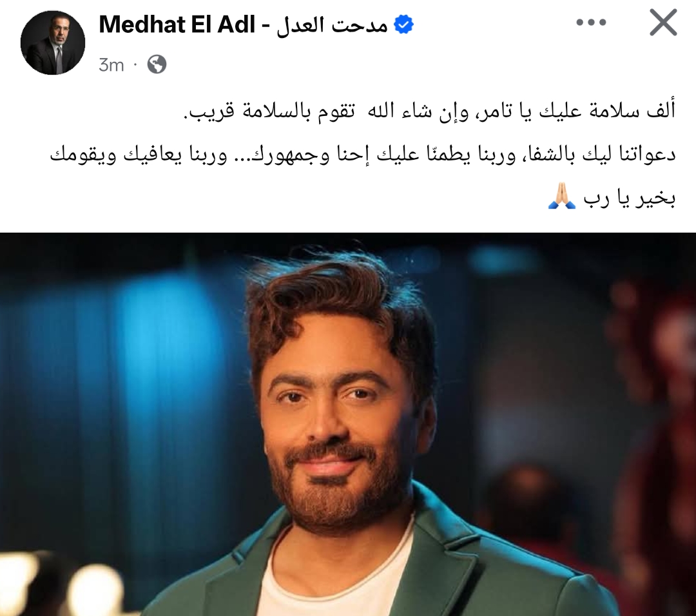Close the post with the X icon
This screenshot has height=616, width=696.
point(663,22)
